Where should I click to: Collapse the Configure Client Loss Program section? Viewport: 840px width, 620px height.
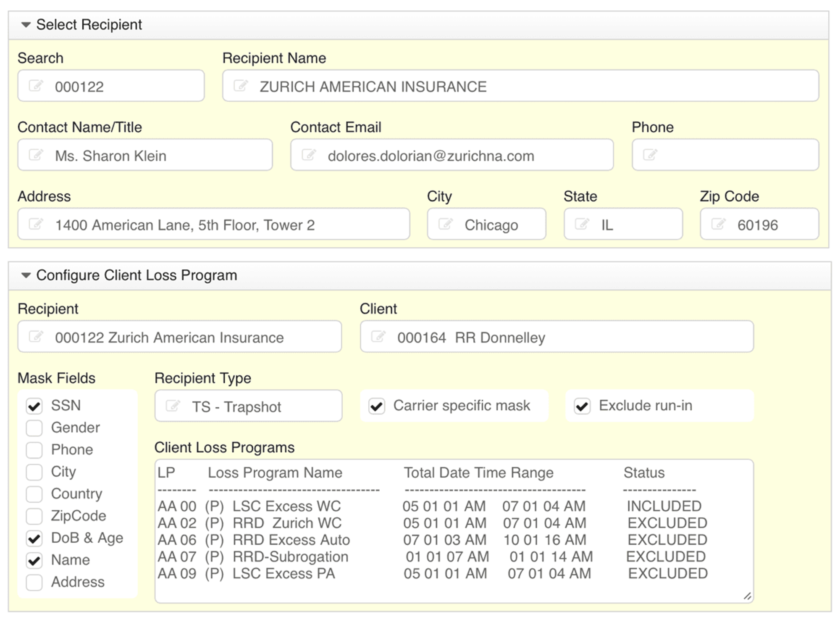pos(26,275)
